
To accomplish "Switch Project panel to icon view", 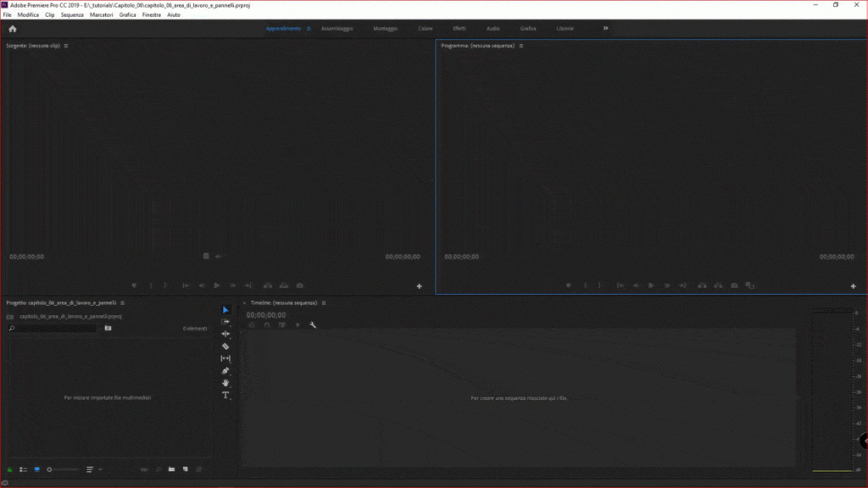I will (x=36, y=468).
